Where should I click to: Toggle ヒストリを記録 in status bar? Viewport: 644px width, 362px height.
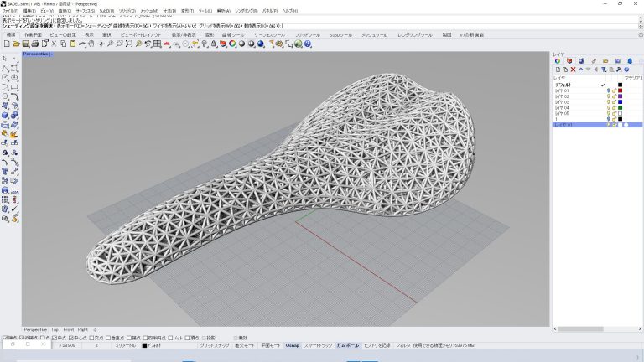tap(377, 345)
